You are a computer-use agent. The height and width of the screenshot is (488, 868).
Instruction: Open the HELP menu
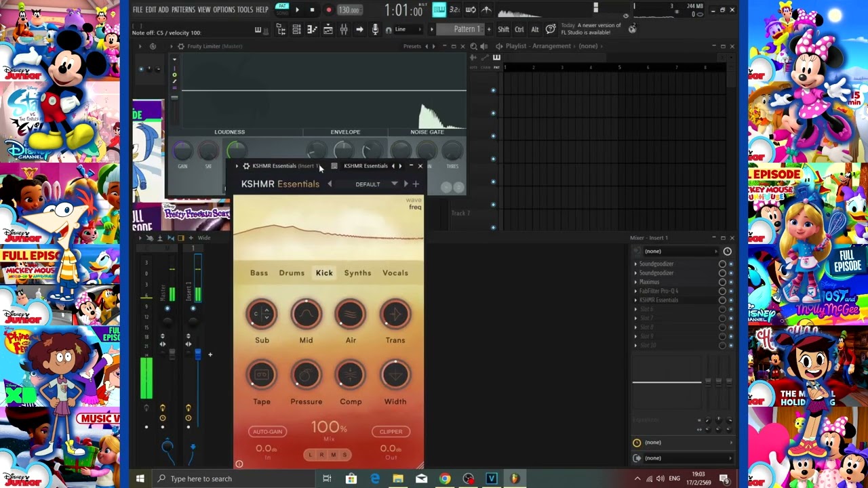[262, 9]
